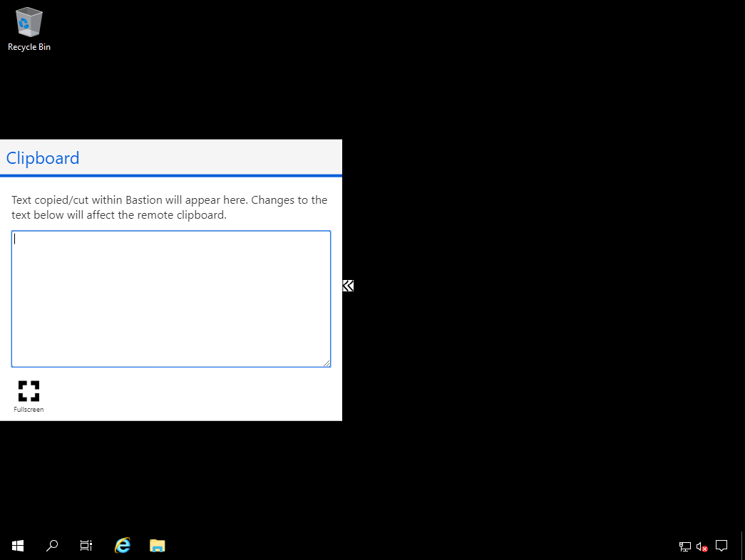Open the Recycle Bin desktop icon
This screenshot has width=745, height=560.
click(x=29, y=29)
